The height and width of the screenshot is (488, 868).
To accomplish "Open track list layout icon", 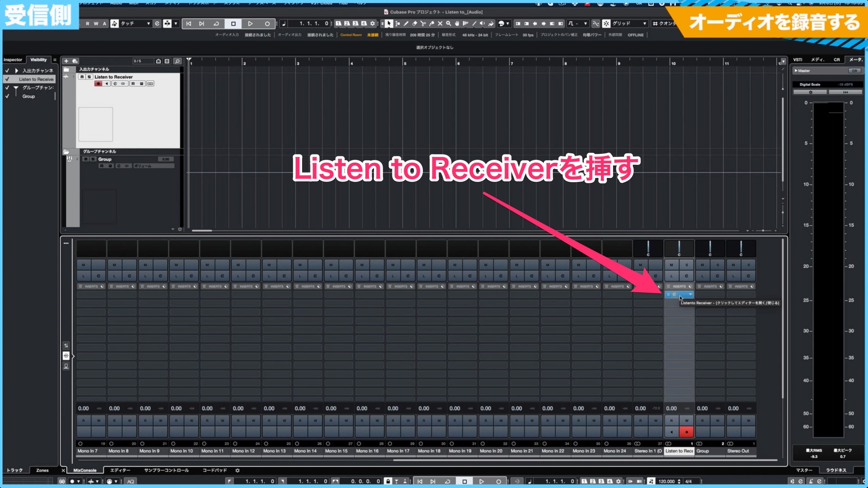I will pos(167,61).
